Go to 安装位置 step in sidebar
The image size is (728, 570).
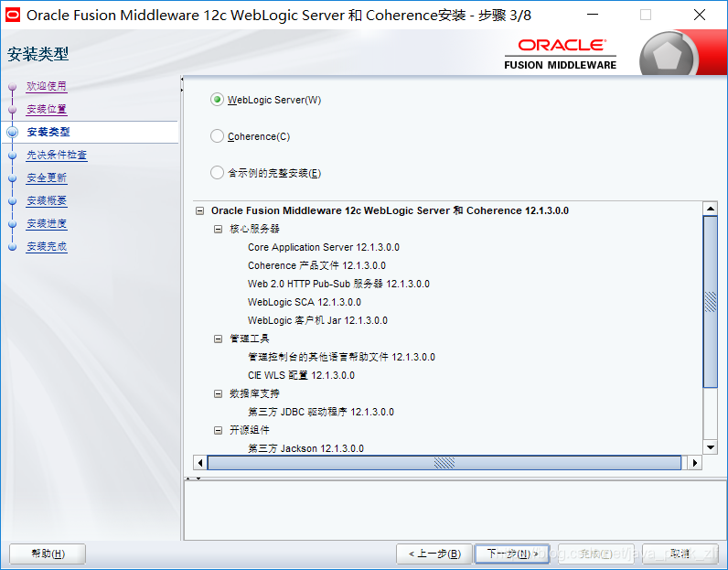click(x=47, y=109)
